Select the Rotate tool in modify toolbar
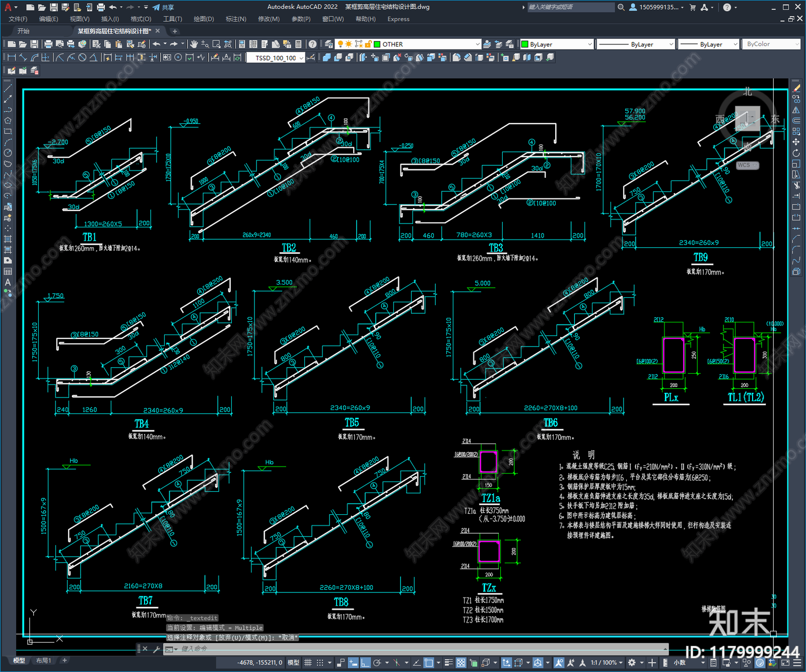This screenshot has width=806, height=672. point(796,153)
